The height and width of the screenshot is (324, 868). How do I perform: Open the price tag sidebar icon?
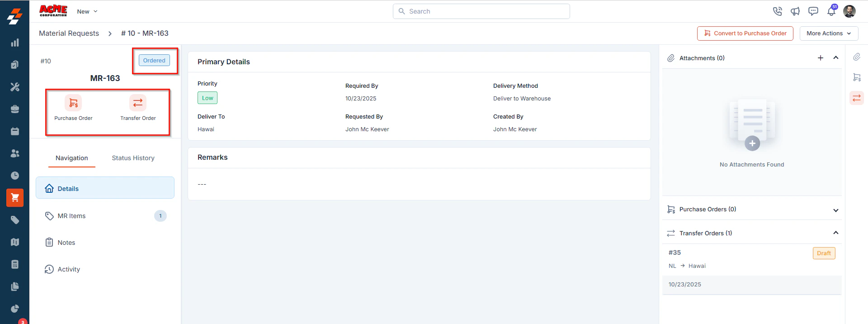tap(15, 220)
